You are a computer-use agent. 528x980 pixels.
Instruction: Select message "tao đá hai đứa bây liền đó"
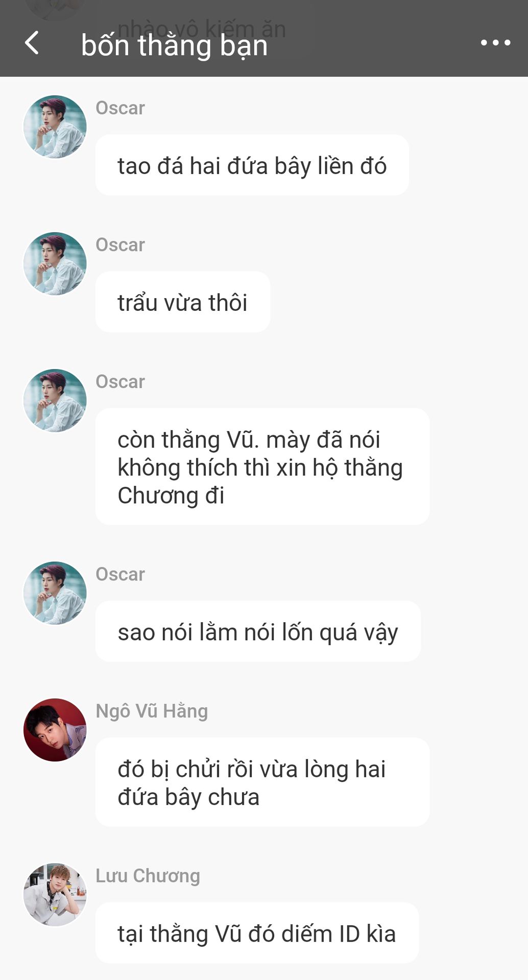tap(252, 165)
